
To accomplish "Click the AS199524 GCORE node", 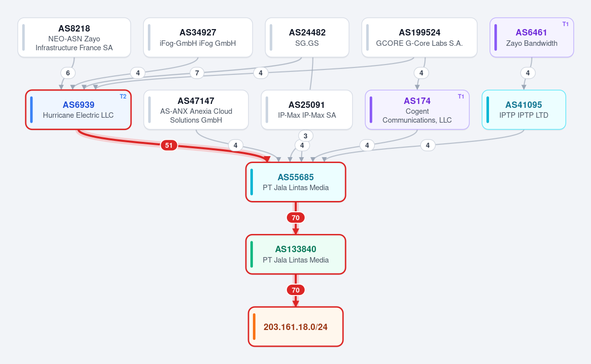I will pyautogui.click(x=419, y=38).
